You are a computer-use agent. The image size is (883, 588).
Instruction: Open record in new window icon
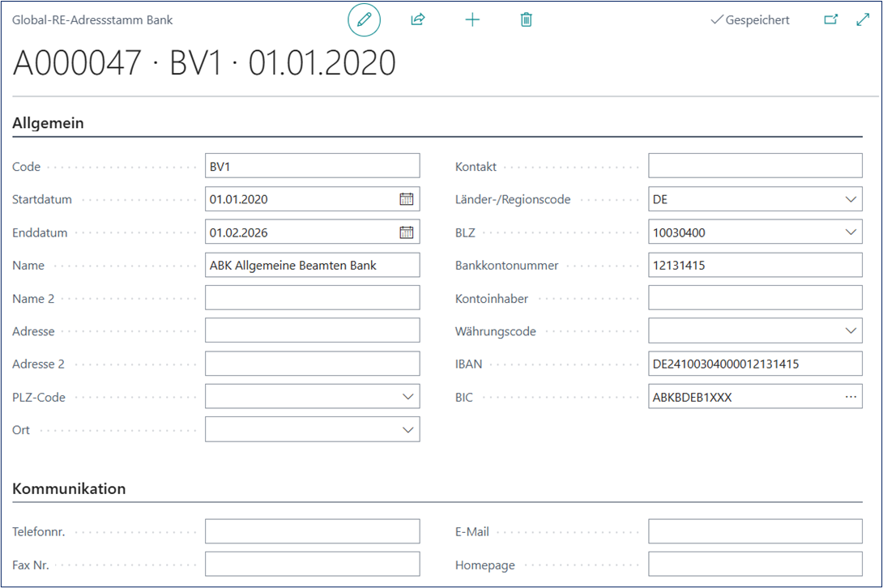pyautogui.click(x=830, y=20)
